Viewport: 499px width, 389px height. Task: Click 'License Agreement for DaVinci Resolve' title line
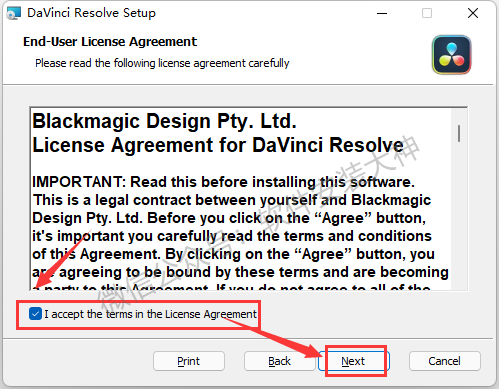click(218, 145)
